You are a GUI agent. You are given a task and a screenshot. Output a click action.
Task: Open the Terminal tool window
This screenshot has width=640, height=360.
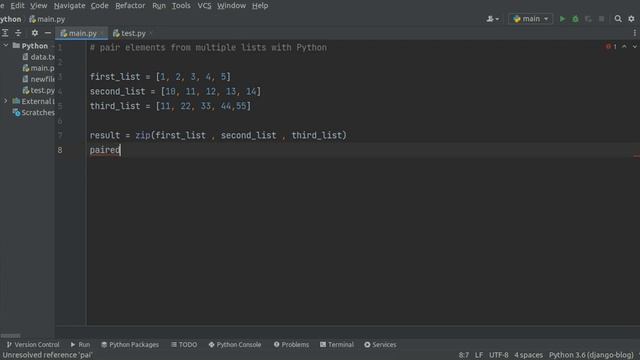tap(337, 345)
